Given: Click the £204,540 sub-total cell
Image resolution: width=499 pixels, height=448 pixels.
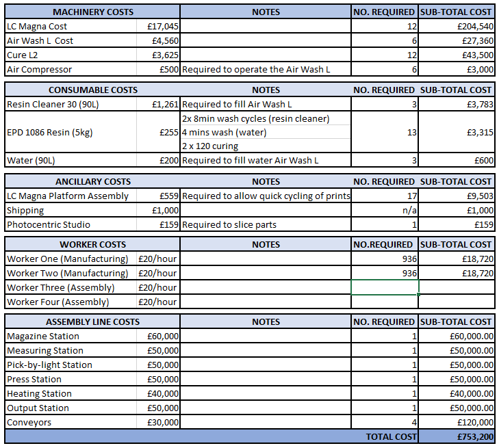Looking at the screenshot, I should tap(457, 26).
